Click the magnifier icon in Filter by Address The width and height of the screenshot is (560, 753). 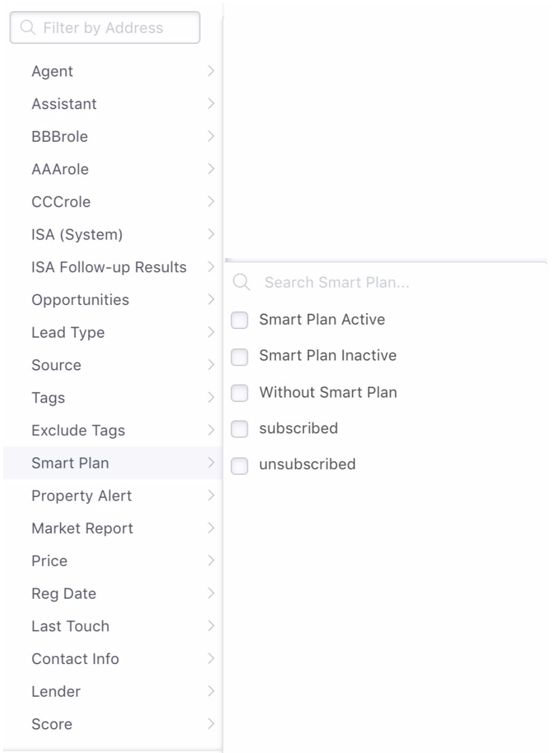[28, 28]
